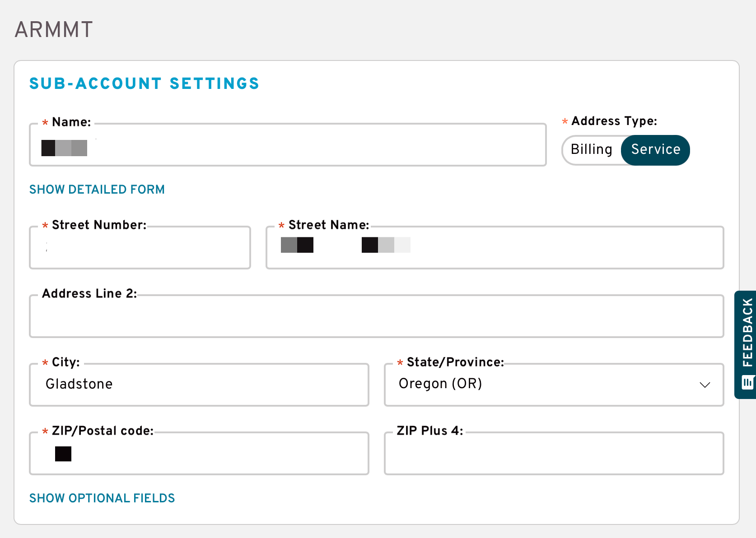
Task: Click the Address Type label
Action: pos(614,121)
